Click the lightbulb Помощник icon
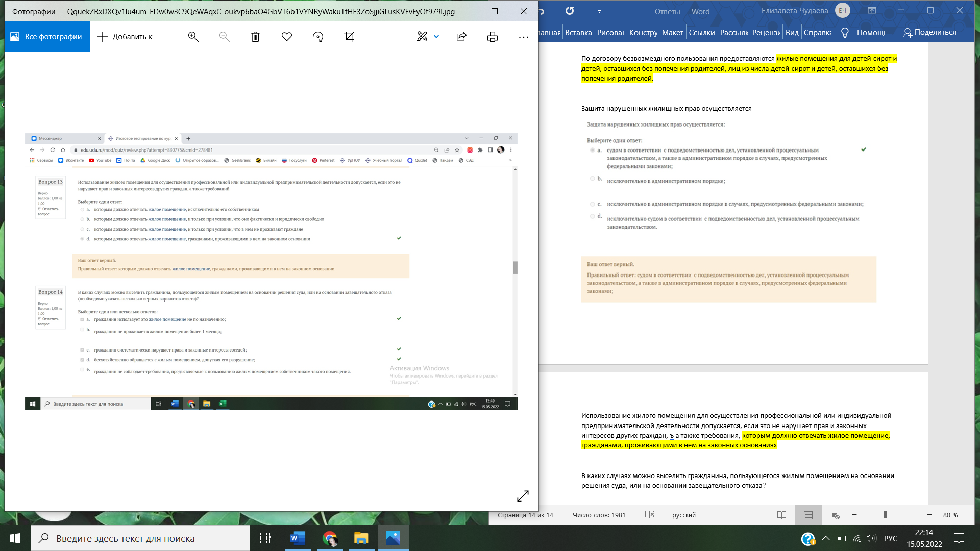This screenshot has width=980, height=551. click(x=845, y=32)
